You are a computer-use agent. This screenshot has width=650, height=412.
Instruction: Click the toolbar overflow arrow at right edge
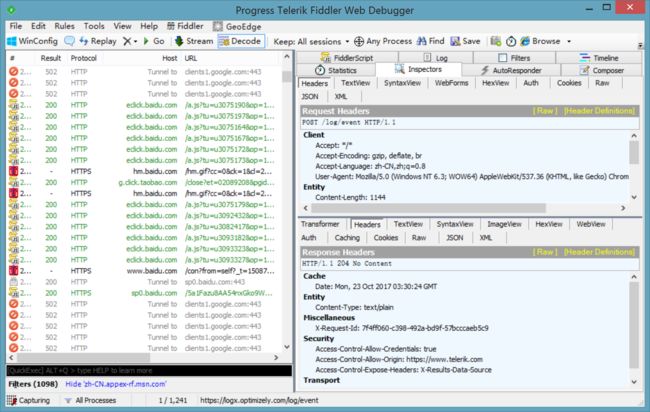coord(640,45)
